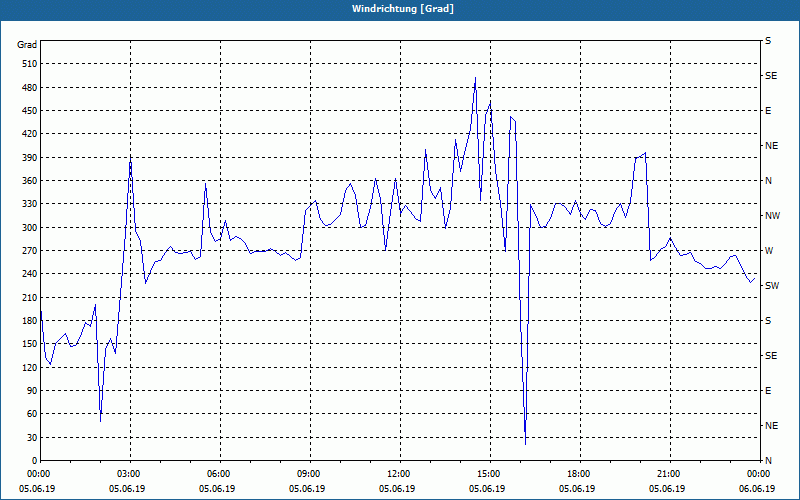This screenshot has height=500, width=800.
Task: Select the 12:00 time label
Action: pos(397,474)
